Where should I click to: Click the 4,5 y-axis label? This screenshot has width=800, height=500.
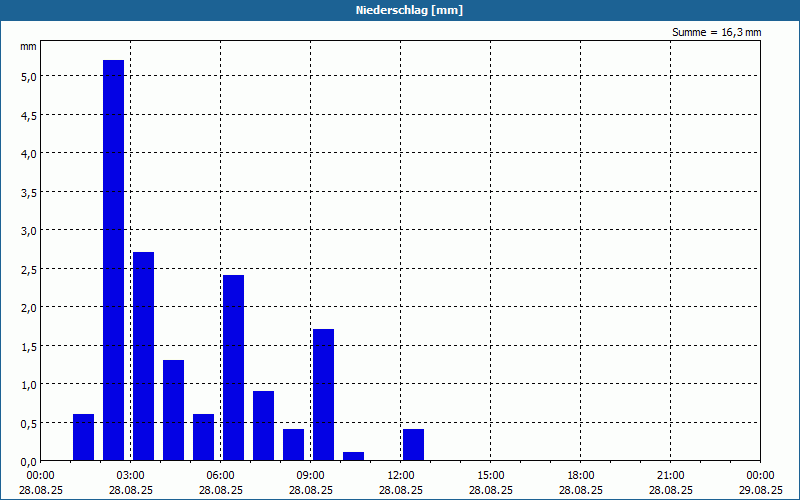coord(28,115)
